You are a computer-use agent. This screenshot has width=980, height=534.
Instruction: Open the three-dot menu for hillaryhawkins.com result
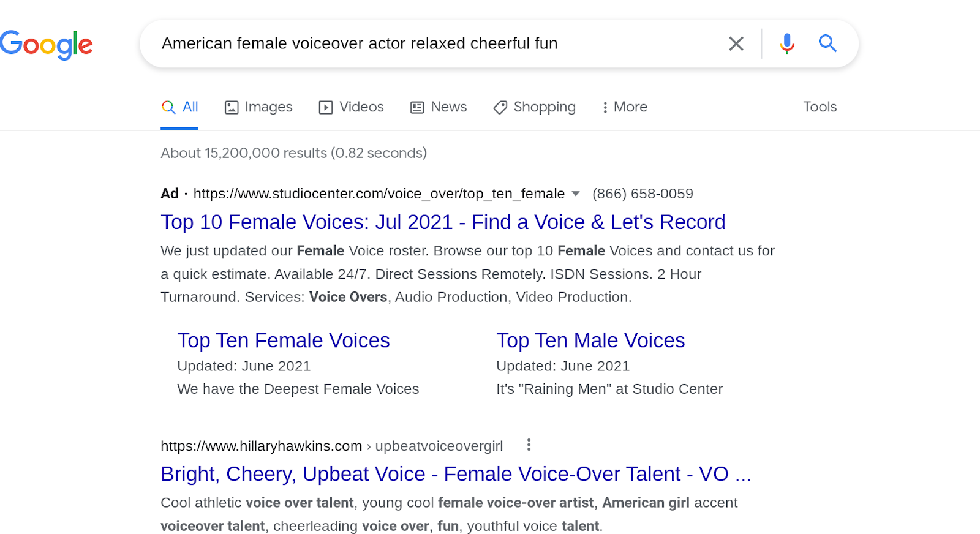point(529,445)
